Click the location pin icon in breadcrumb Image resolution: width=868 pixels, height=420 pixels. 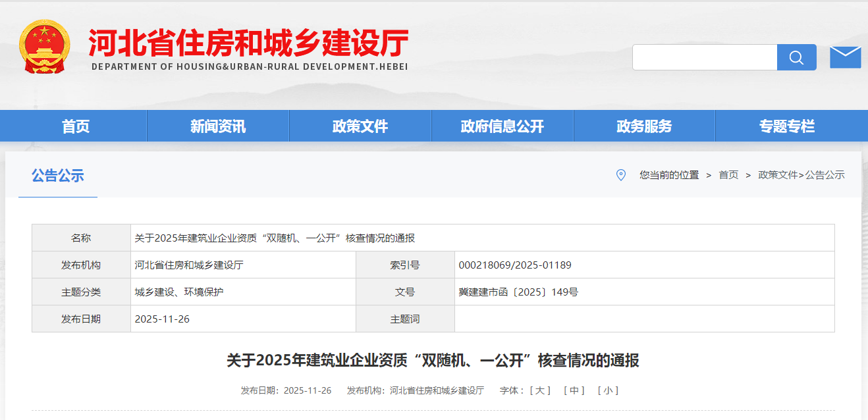tap(620, 175)
